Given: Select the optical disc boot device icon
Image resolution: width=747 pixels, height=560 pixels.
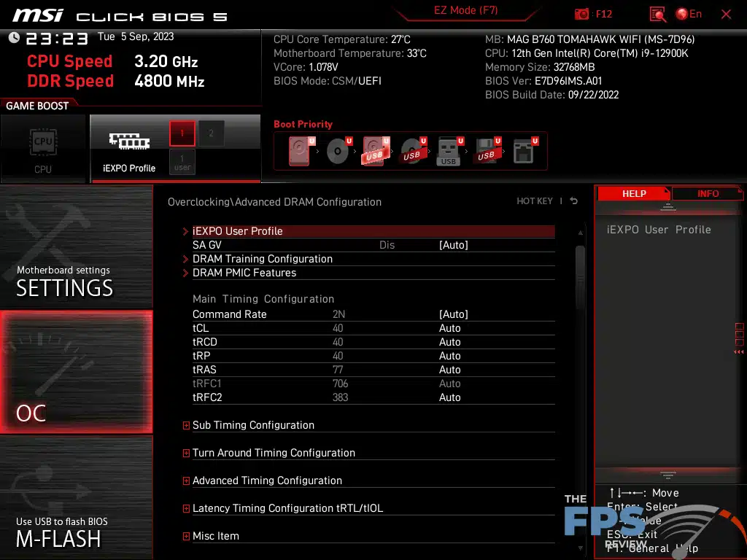Looking at the screenshot, I should pyautogui.click(x=338, y=151).
